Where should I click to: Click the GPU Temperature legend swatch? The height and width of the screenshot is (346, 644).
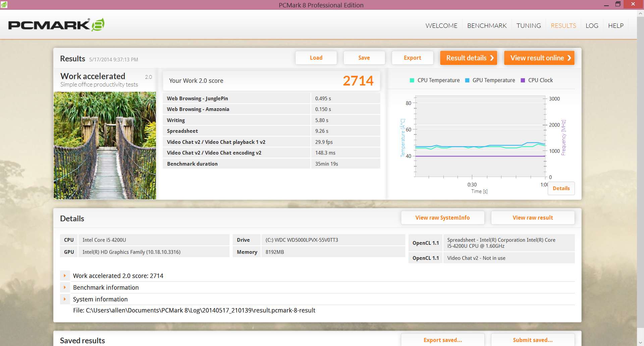pos(467,80)
